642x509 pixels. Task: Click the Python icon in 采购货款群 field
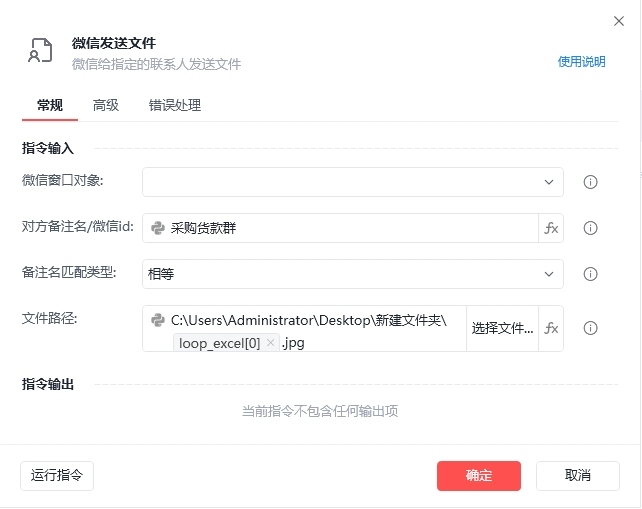click(158, 228)
